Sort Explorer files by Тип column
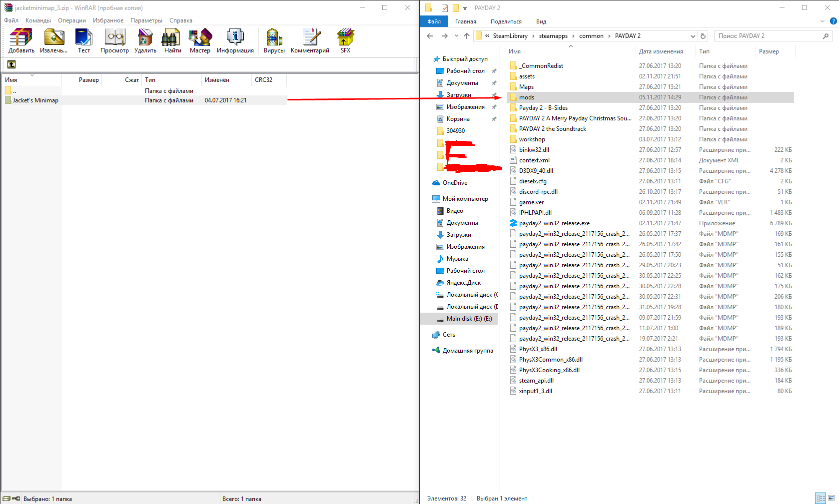 coord(726,51)
